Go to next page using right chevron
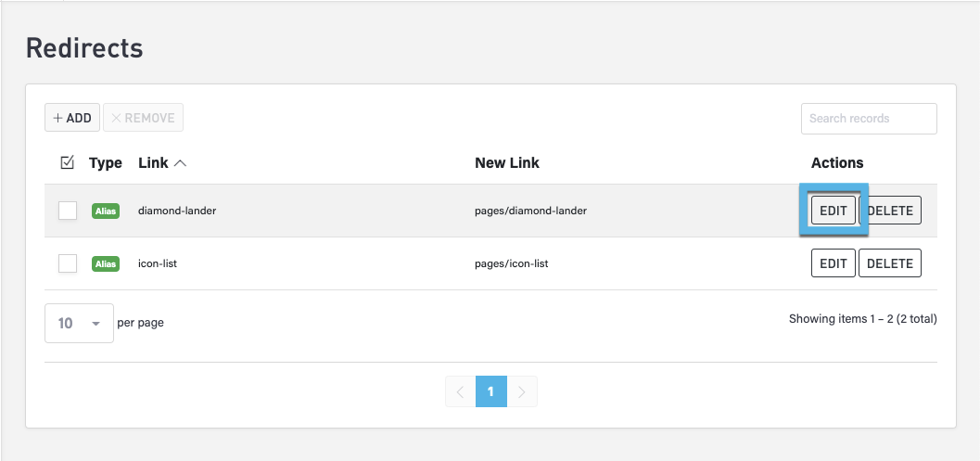Image resolution: width=980 pixels, height=461 pixels. click(522, 391)
